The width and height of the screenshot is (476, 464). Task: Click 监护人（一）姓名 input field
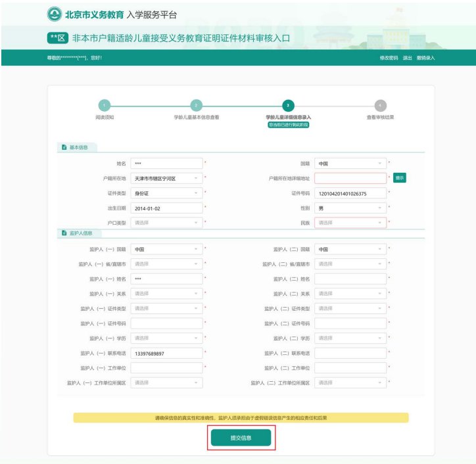tap(166, 279)
